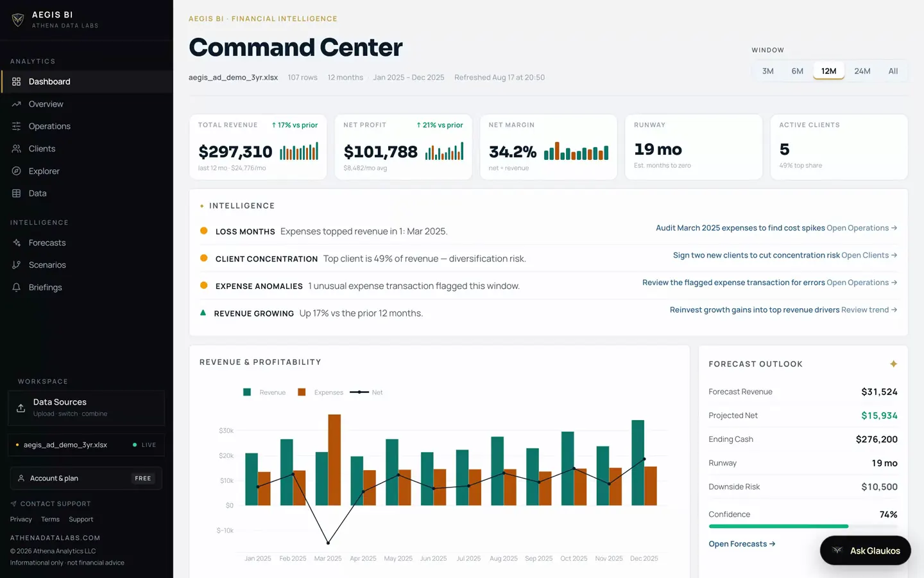
Task: Click the Mar 2025 net line low point
Action: (x=328, y=543)
